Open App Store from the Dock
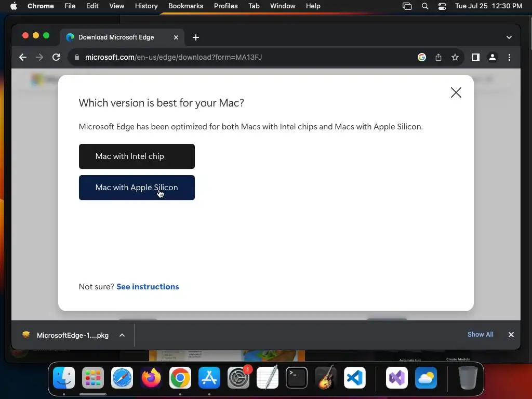 coord(209,378)
